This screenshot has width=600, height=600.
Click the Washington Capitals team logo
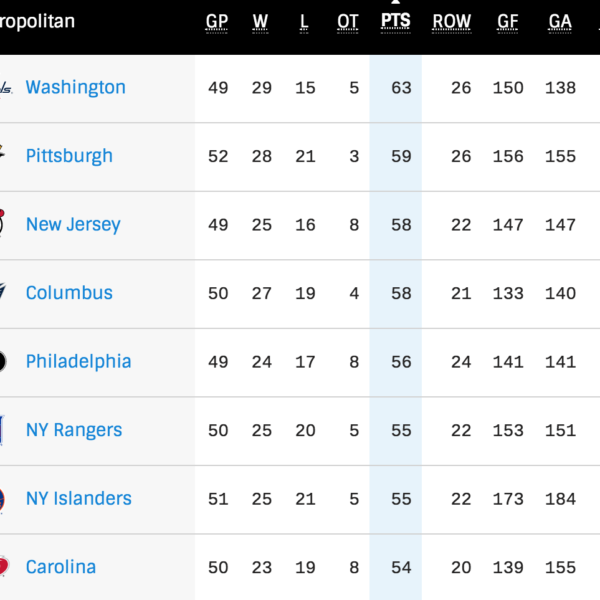click(5, 88)
